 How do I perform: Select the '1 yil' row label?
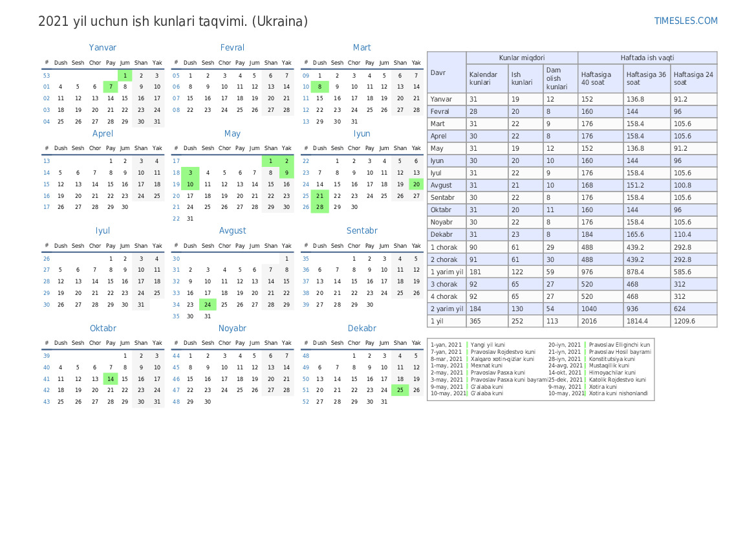click(x=438, y=321)
